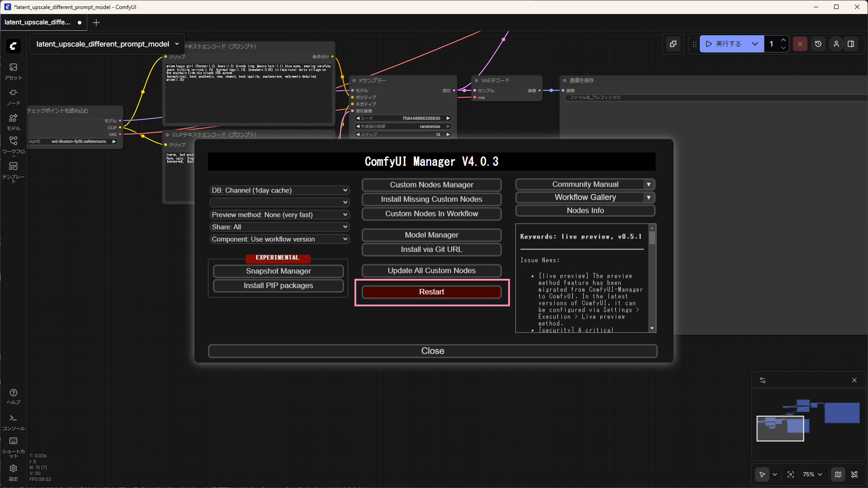Click the Restart button
This screenshot has height=488, width=868.
432,292
